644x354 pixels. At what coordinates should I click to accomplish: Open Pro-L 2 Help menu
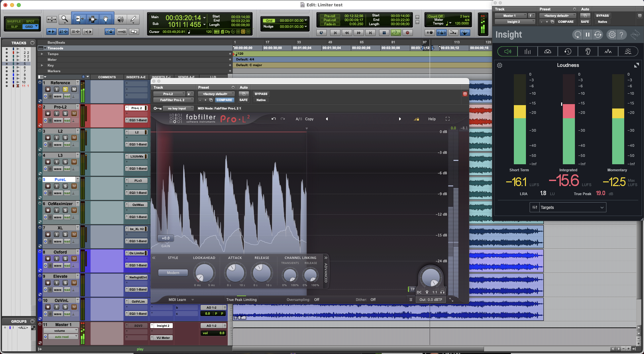[x=432, y=119]
